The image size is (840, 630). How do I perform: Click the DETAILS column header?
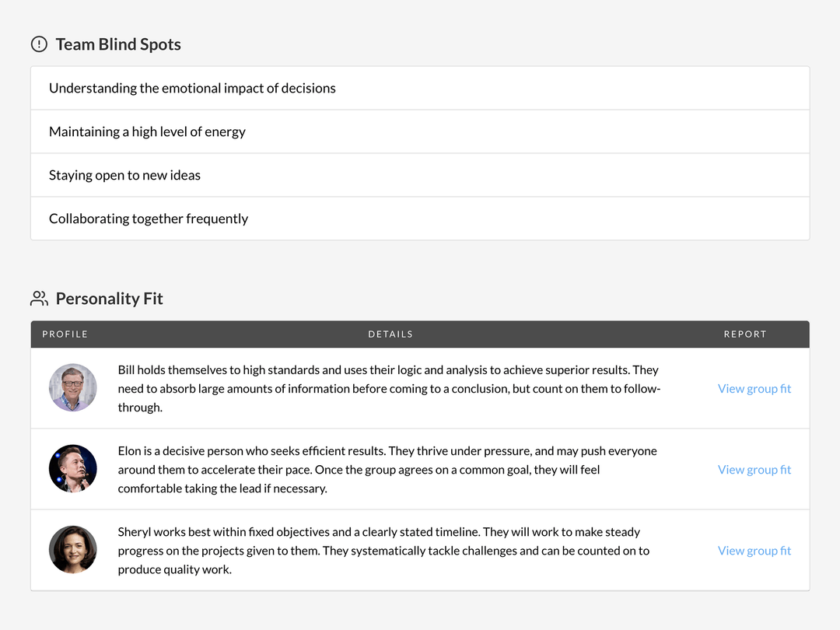coord(390,334)
